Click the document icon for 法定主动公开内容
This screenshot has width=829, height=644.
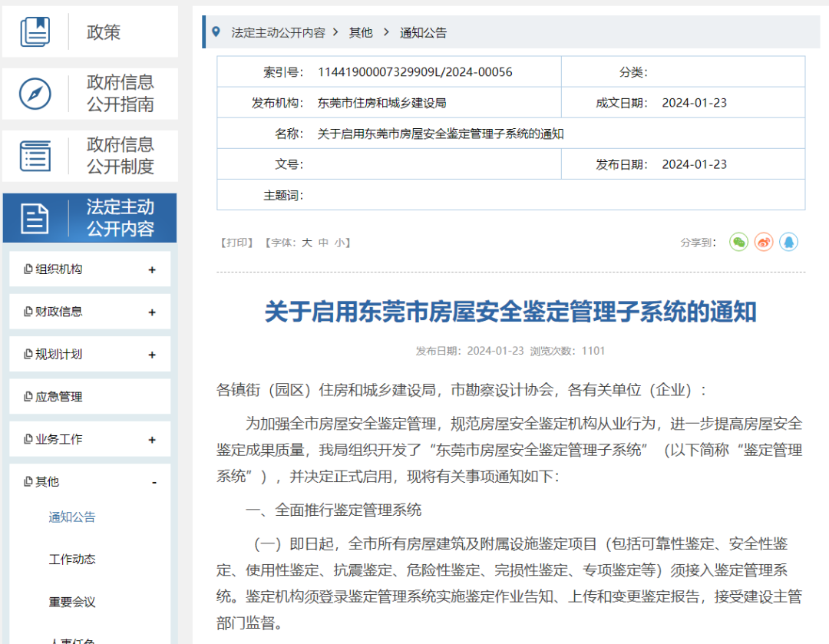(35, 218)
